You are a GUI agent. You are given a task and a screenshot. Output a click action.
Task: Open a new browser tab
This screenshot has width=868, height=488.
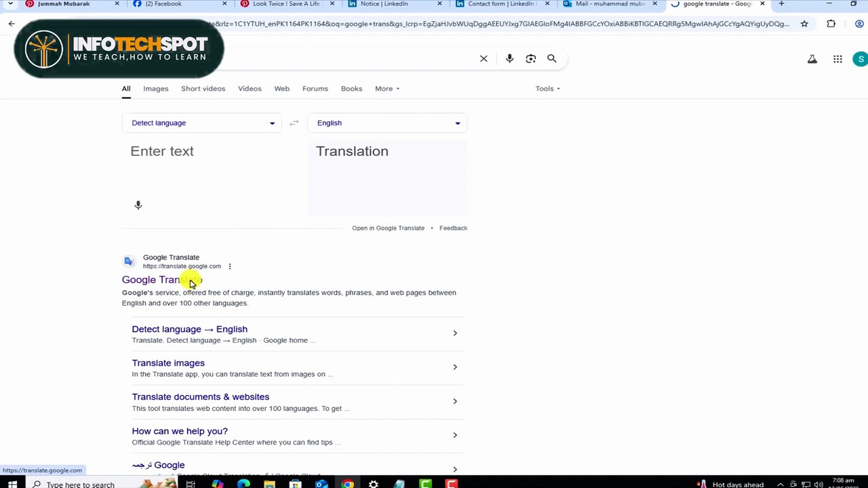coord(781,4)
